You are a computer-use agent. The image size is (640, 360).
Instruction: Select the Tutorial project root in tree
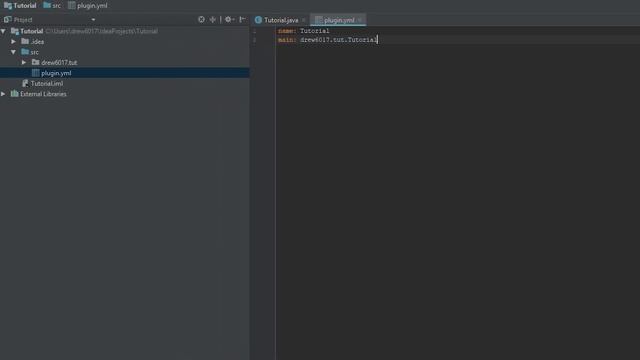tap(31, 31)
